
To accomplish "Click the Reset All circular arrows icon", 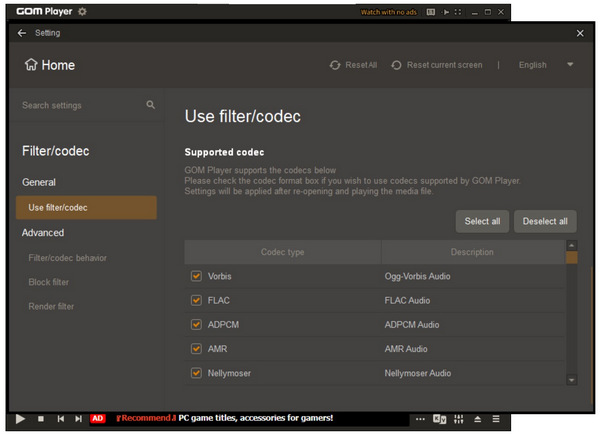I will coord(335,65).
